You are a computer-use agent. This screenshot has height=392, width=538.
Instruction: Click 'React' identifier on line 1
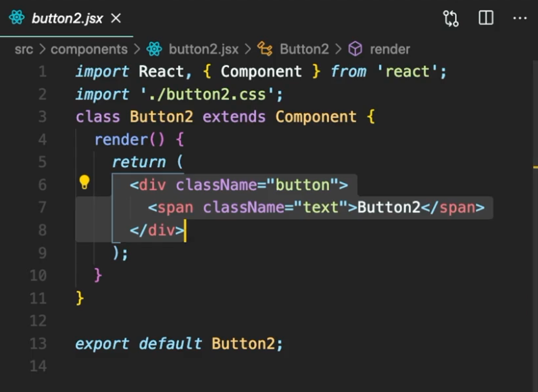pos(162,72)
